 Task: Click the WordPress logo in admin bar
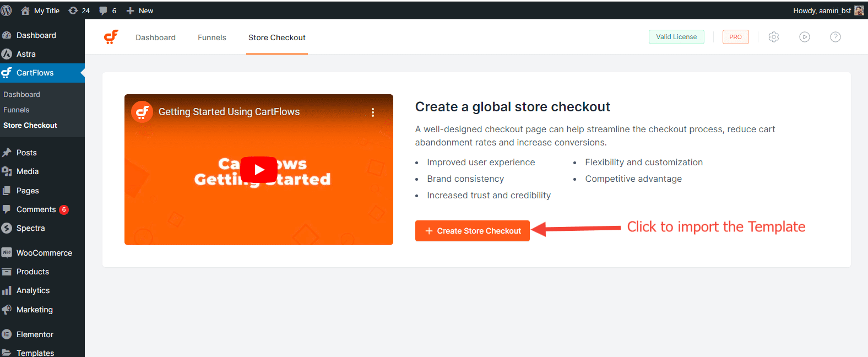tap(7, 10)
